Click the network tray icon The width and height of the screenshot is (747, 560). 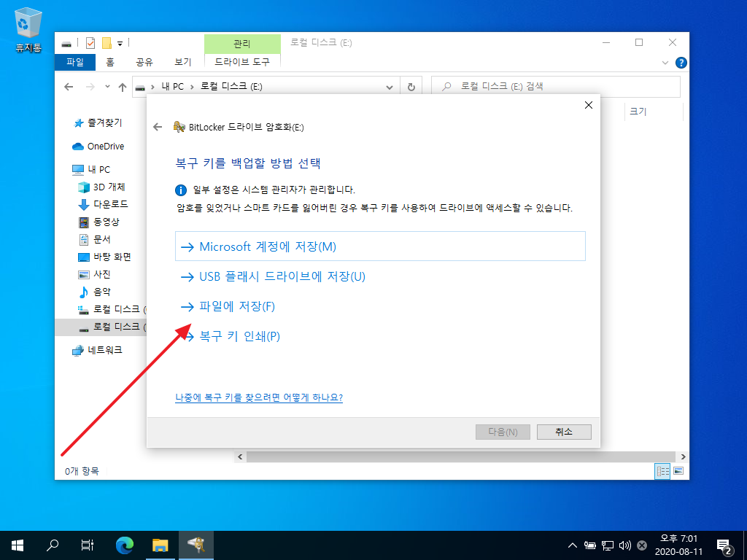point(608,545)
